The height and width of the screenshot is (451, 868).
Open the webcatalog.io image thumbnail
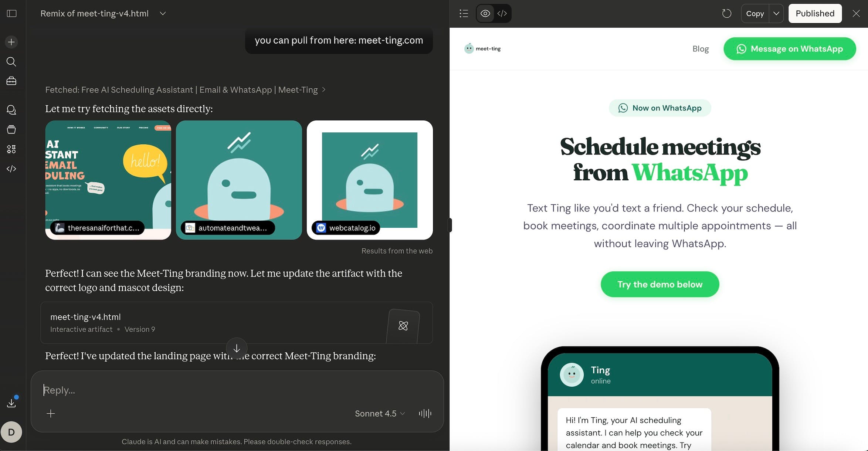click(x=370, y=180)
